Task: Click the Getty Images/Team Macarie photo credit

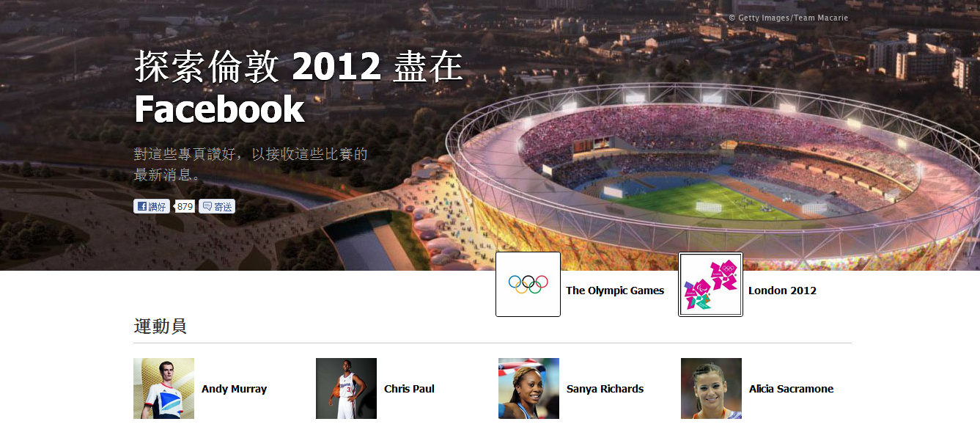Action: [788, 18]
